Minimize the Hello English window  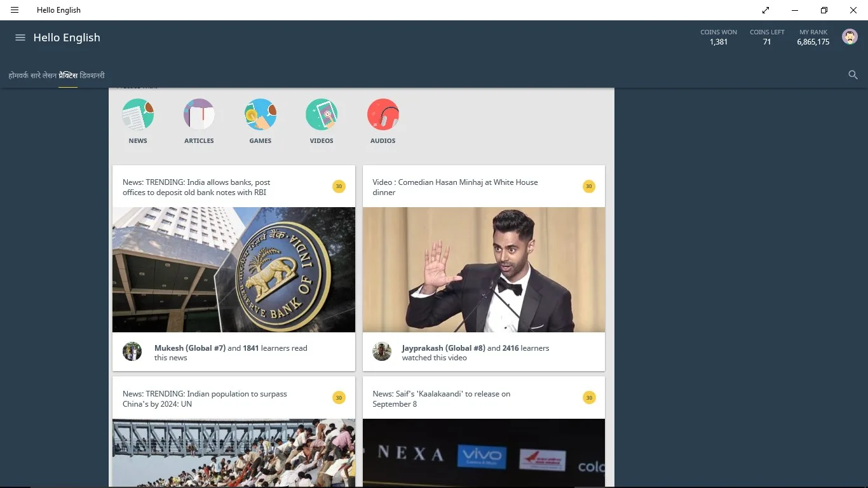coord(795,10)
